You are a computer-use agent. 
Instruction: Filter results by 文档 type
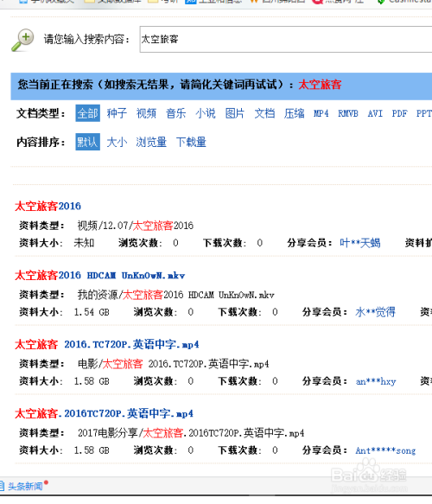[264, 113]
